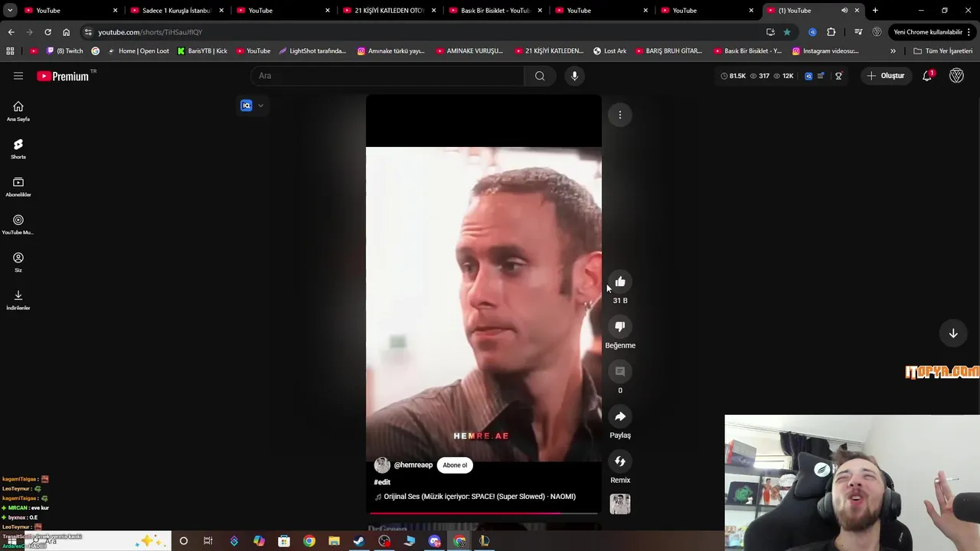980x551 pixels.
Task: Open Lost Ark bookmark
Action: (609, 51)
